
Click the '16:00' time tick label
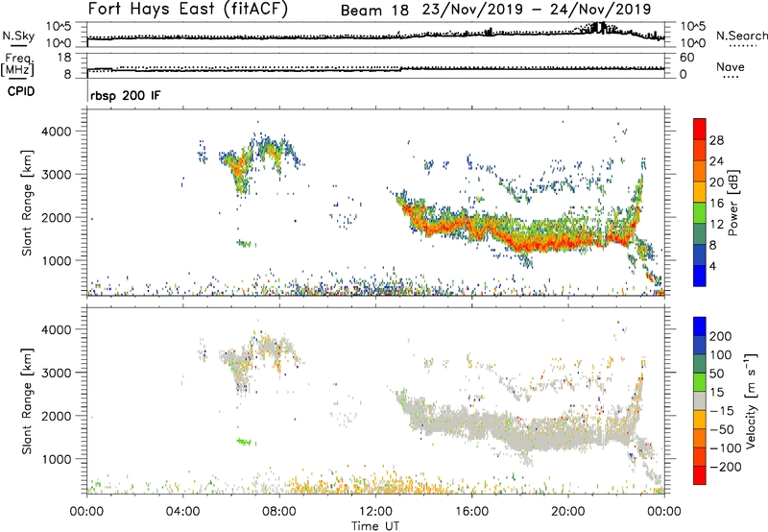[471, 512]
